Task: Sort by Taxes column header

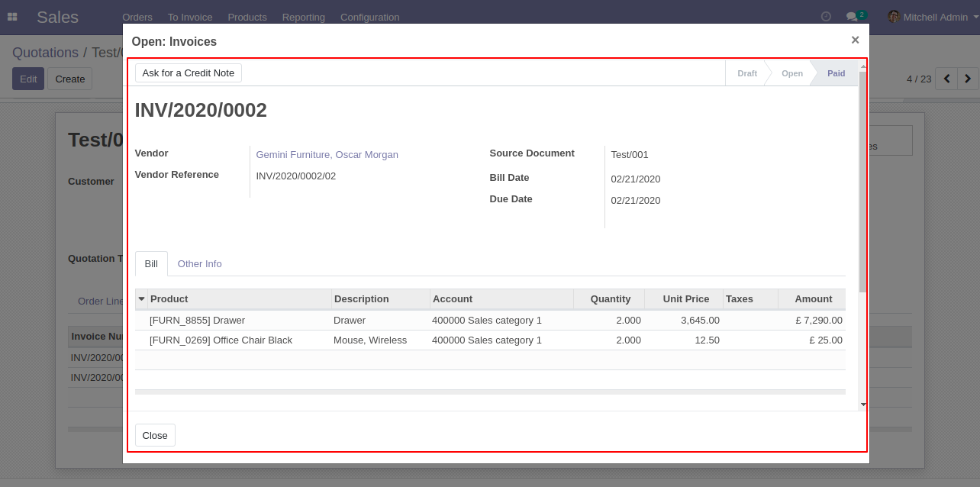Action: click(x=750, y=298)
